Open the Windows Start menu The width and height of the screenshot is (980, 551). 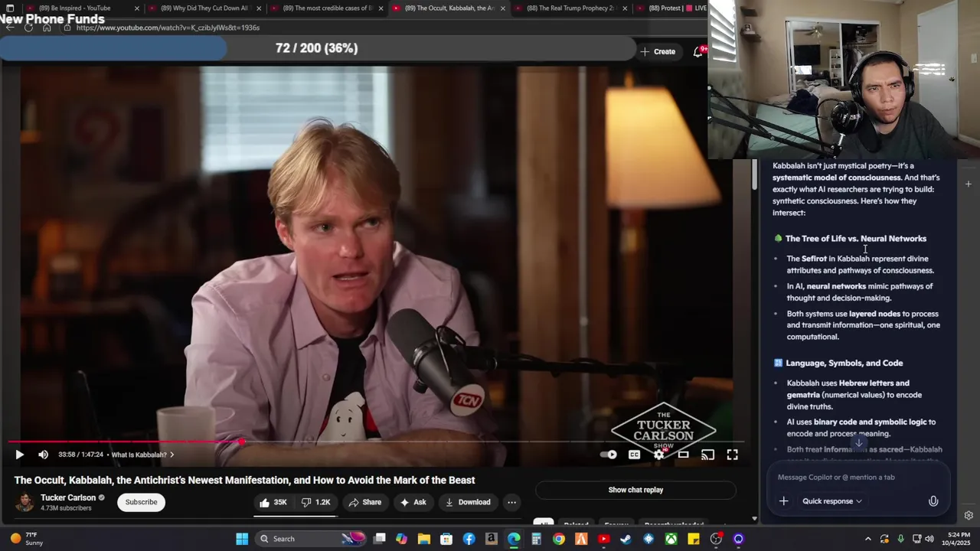(x=242, y=539)
